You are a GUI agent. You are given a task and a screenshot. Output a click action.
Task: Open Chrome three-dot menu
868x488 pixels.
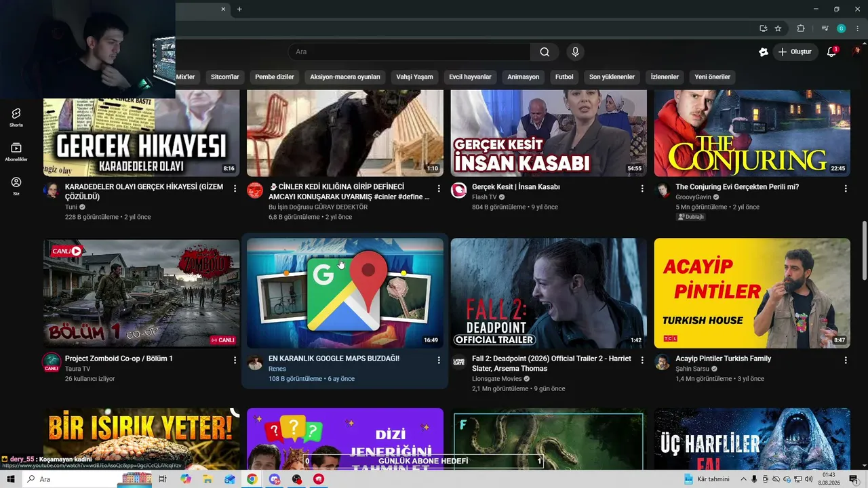point(857,28)
